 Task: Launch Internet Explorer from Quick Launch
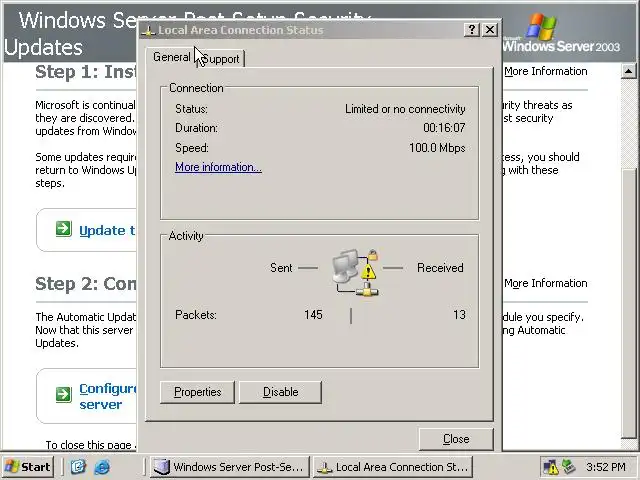[102, 467]
